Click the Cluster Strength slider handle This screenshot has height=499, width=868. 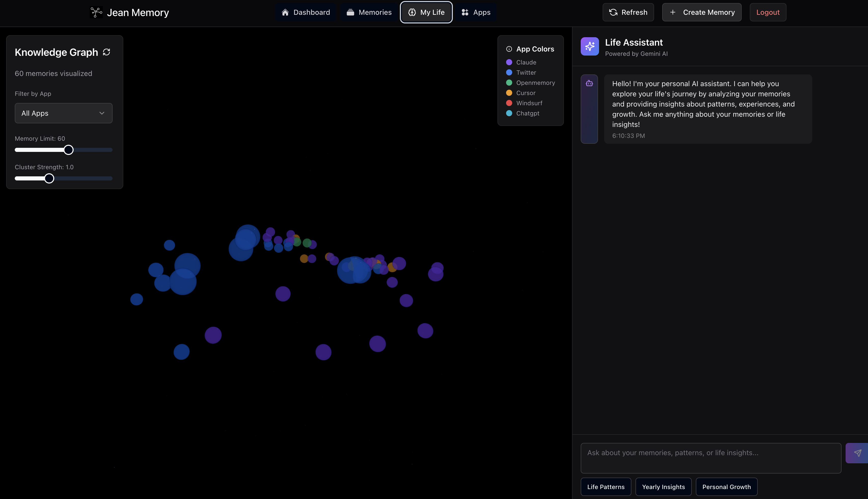coord(49,179)
